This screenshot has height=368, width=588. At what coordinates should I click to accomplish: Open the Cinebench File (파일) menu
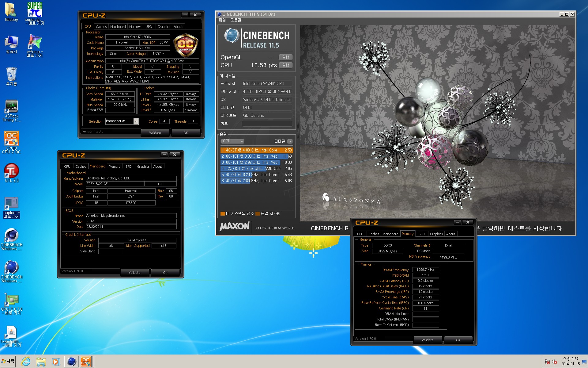point(222,20)
